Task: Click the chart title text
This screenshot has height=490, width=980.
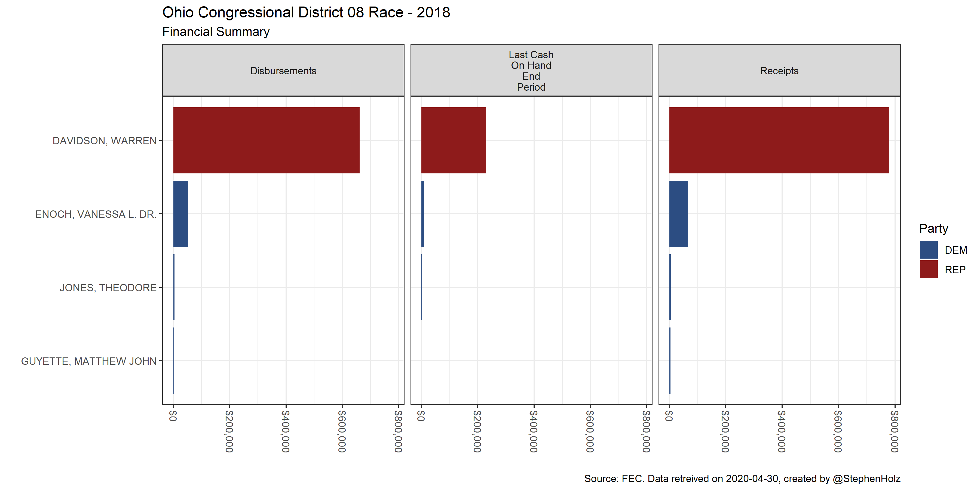Action: tap(306, 13)
